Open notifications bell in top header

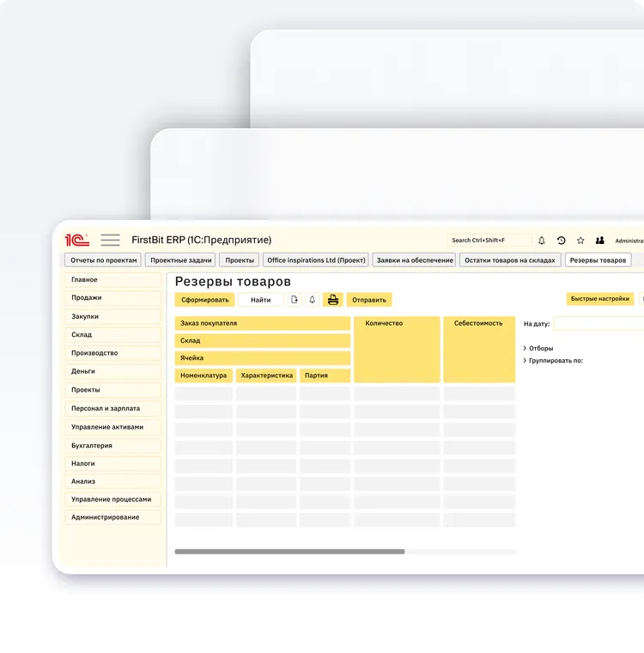(x=542, y=241)
